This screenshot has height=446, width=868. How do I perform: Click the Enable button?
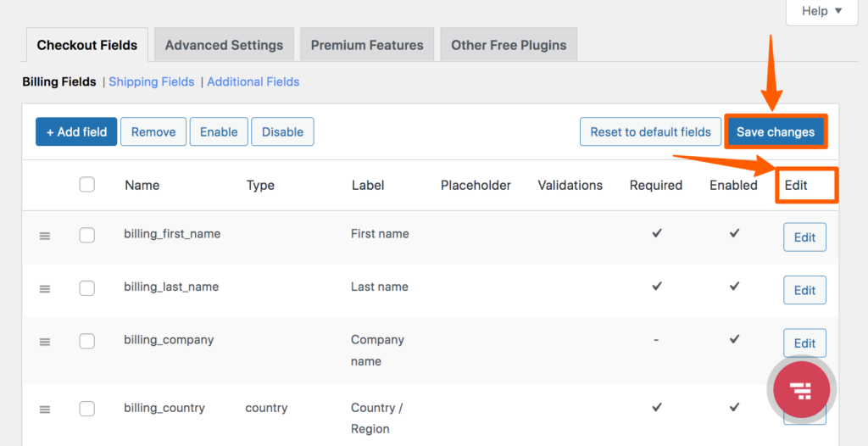point(219,132)
